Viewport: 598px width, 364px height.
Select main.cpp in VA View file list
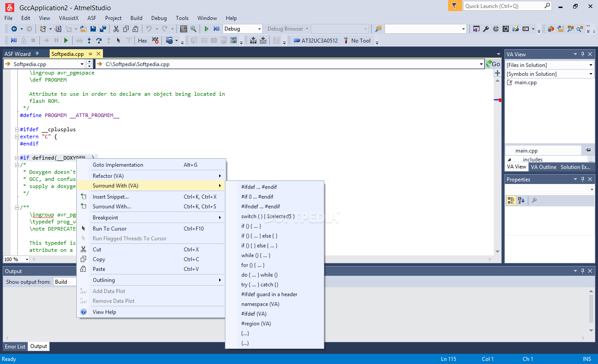pyautogui.click(x=525, y=82)
